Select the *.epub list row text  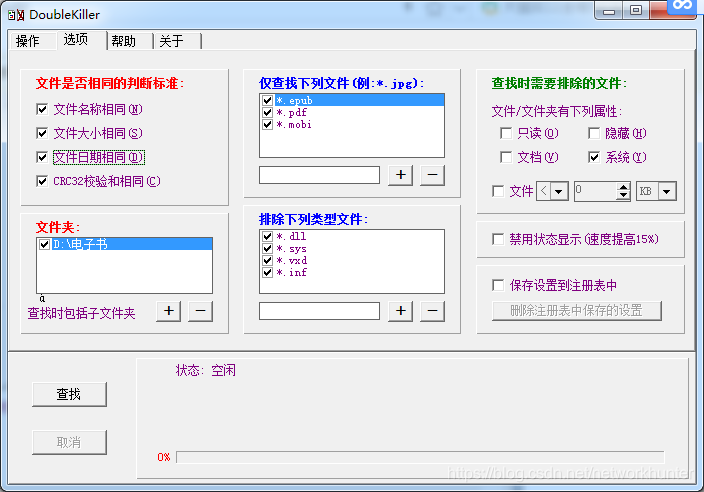click(294, 100)
